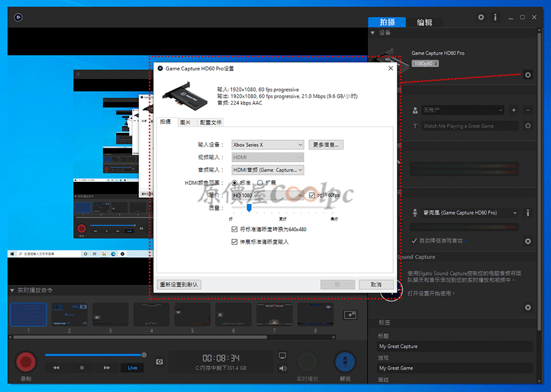Open the microphone source dropdown

pyautogui.click(x=470, y=213)
